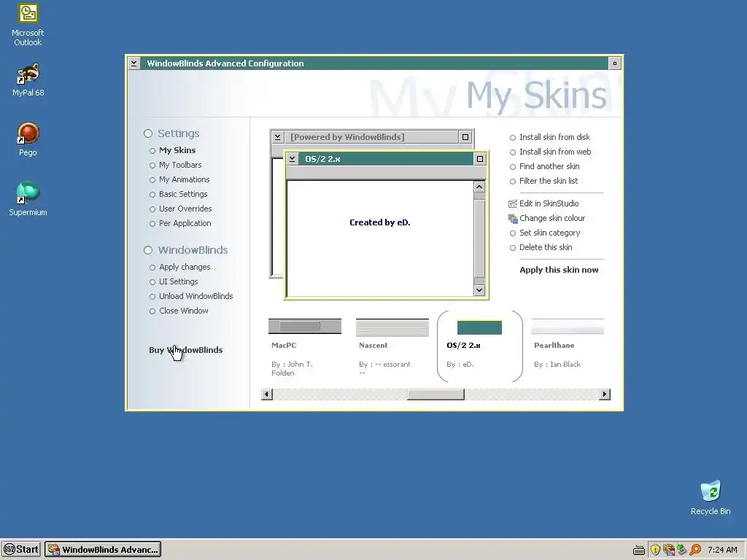
Task: Click Edit in SkinStudio text
Action: tap(549, 204)
